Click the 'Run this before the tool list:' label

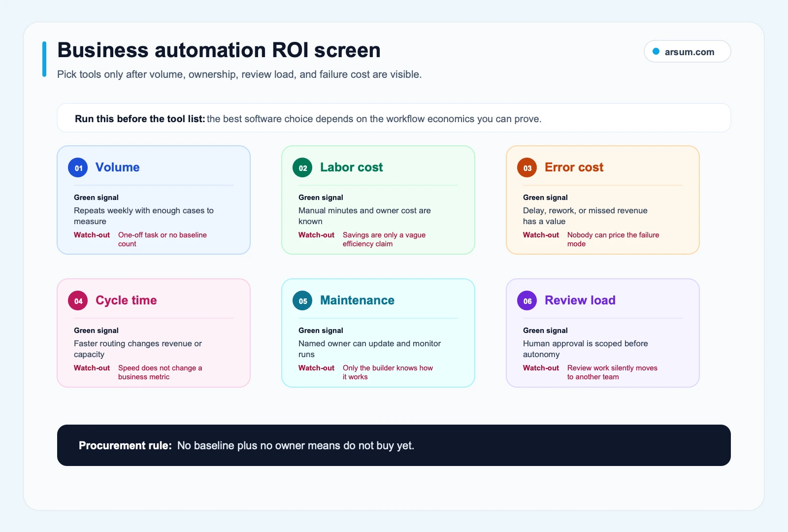(x=140, y=119)
